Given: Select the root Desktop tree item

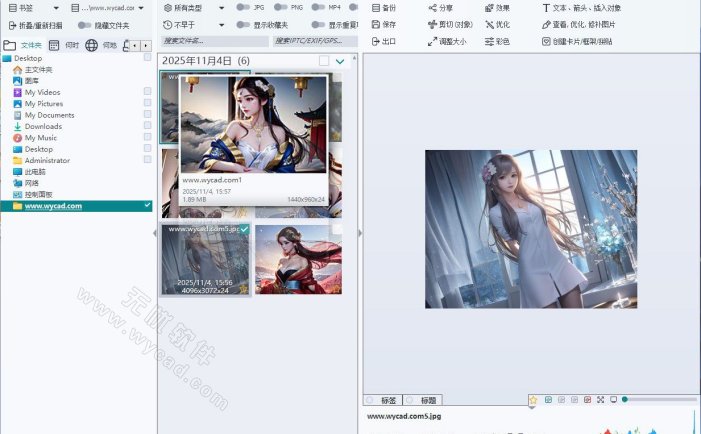Looking at the screenshot, I should [28, 59].
